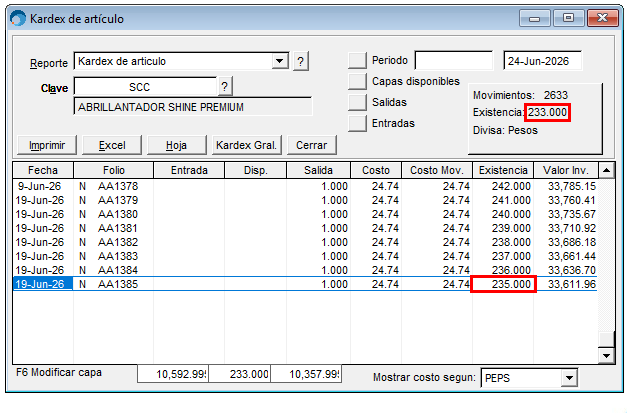Click the table scrollbar down arrow
This screenshot has width=627, height=413.
click(x=606, y=355)
